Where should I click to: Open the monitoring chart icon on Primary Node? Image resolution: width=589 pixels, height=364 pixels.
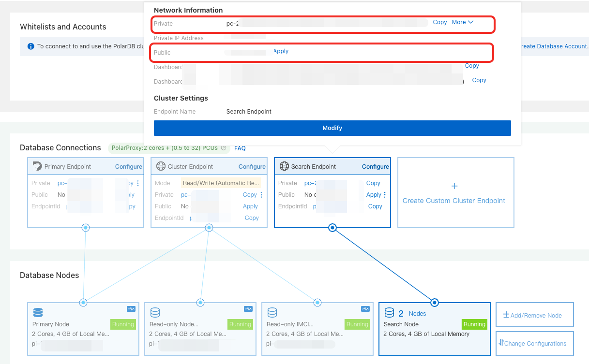coord(131,309)
